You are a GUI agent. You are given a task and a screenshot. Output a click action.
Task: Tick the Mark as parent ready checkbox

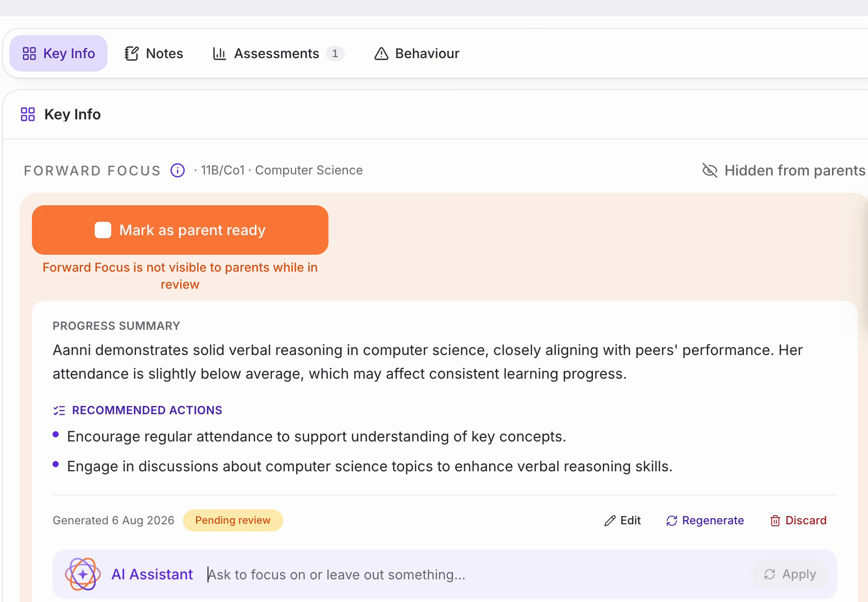[103, 230]
